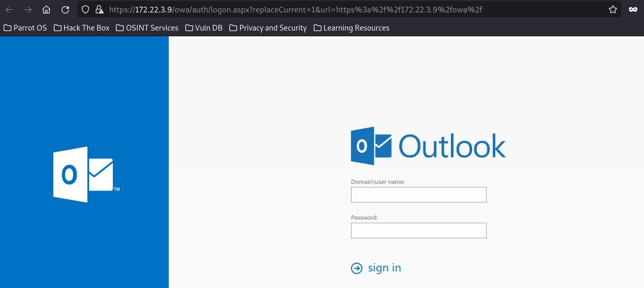Click the large Outlook heading text
Screen dimensions: 644x288
coord(452,147)
